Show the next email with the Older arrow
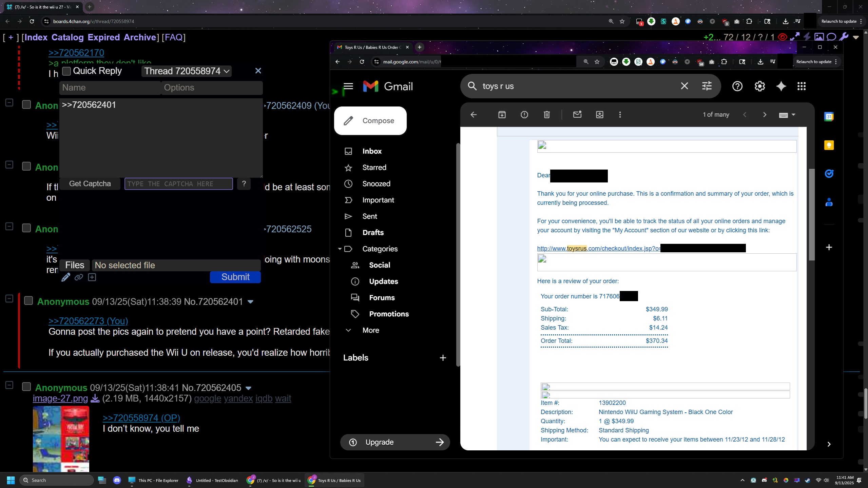 [765, 115]
